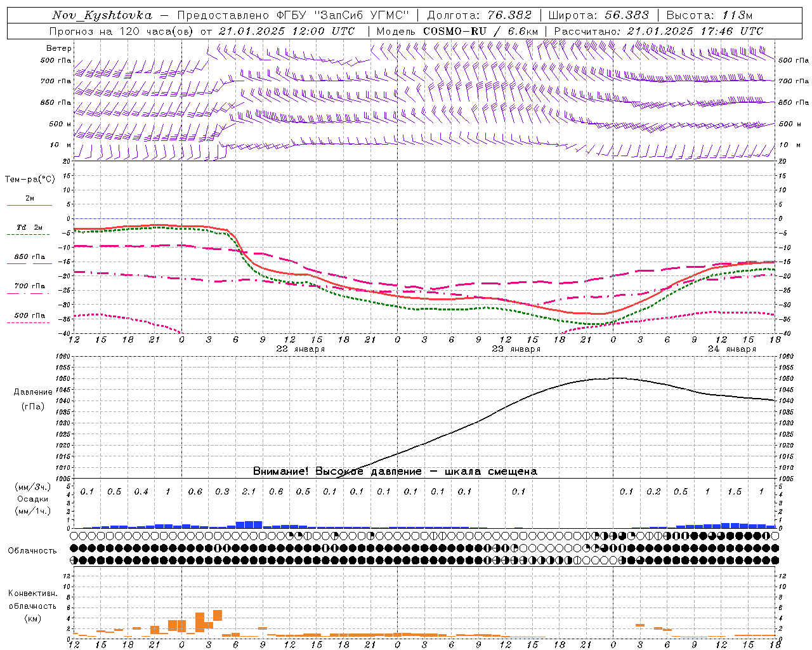Click the forecast start time 21.01.2025 12:00 UTC
This screenshot has height=650, width=812.
click(x=287, y=31)
